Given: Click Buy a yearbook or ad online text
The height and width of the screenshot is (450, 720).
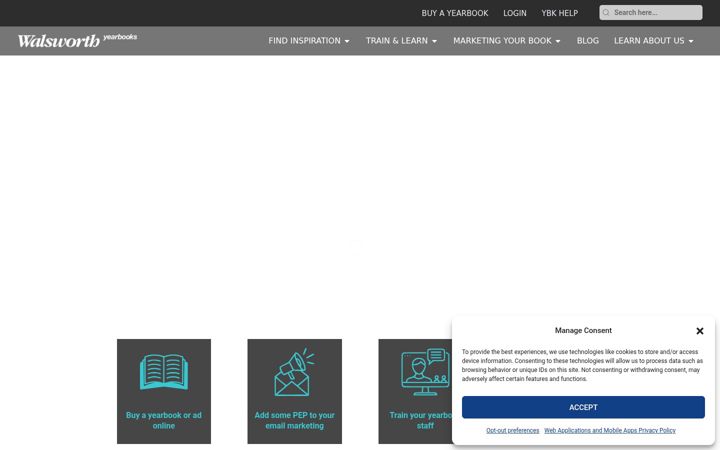Looking at the screenshot, I should 164,421.
